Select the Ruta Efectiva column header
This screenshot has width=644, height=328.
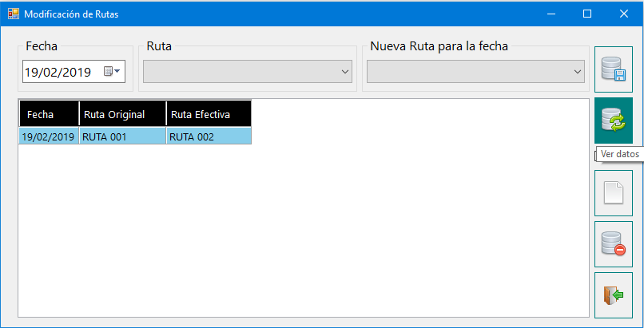(209, 114)
